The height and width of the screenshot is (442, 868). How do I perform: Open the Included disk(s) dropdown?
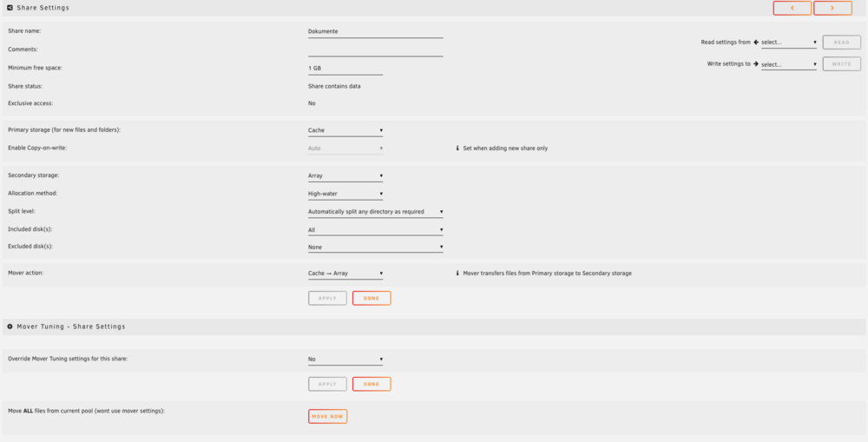376,230
